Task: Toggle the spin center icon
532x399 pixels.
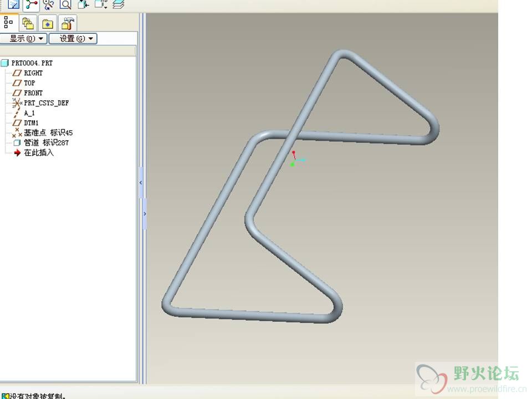Action: pos(32,4)
